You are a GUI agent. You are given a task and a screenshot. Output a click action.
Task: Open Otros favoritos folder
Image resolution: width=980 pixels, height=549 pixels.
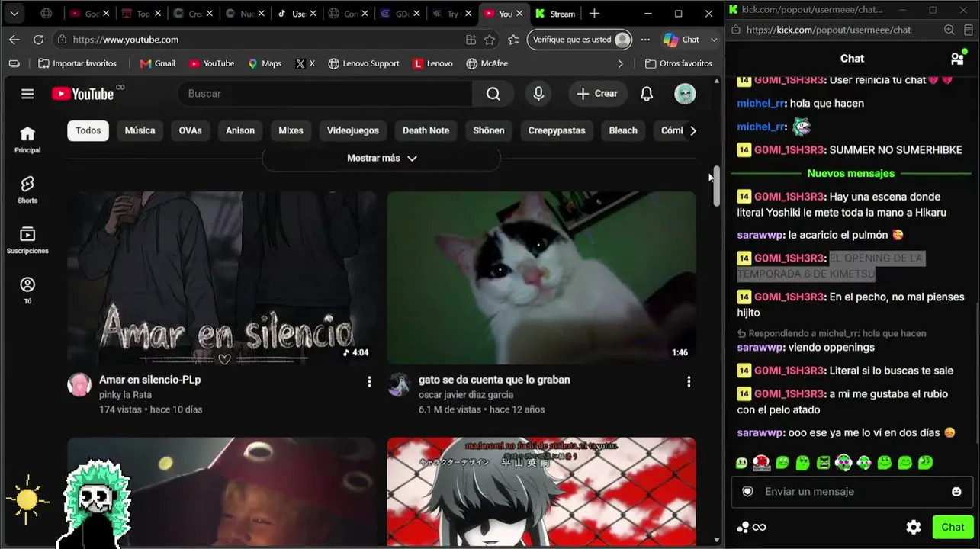click(x=679, y=63)
